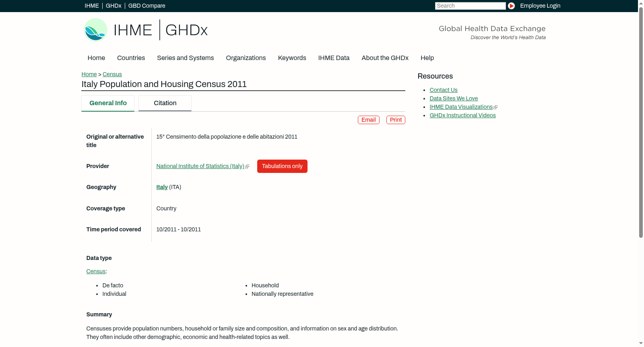Click the GHDx logo text in header
Viewport: 644px width, 347px height.
coord(186,30)
